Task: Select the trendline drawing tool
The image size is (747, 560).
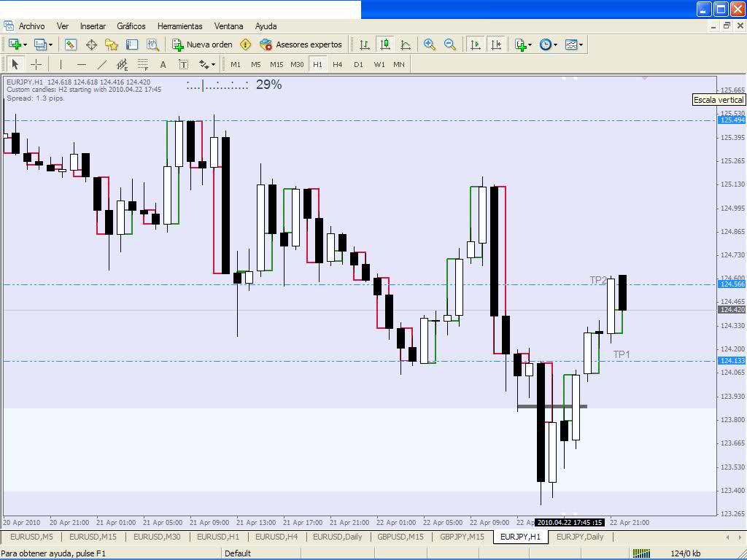Action: click(102, 64)
